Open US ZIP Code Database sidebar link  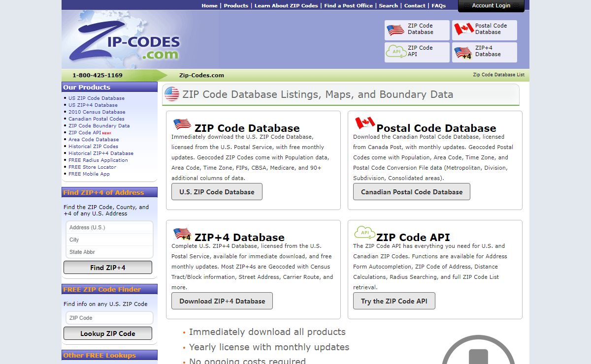[97, 98]
